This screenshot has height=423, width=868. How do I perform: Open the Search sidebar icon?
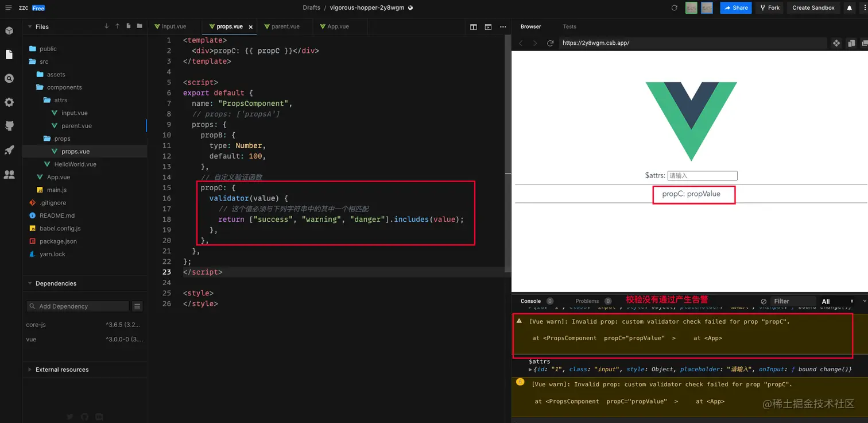click(x=9, y=79)
